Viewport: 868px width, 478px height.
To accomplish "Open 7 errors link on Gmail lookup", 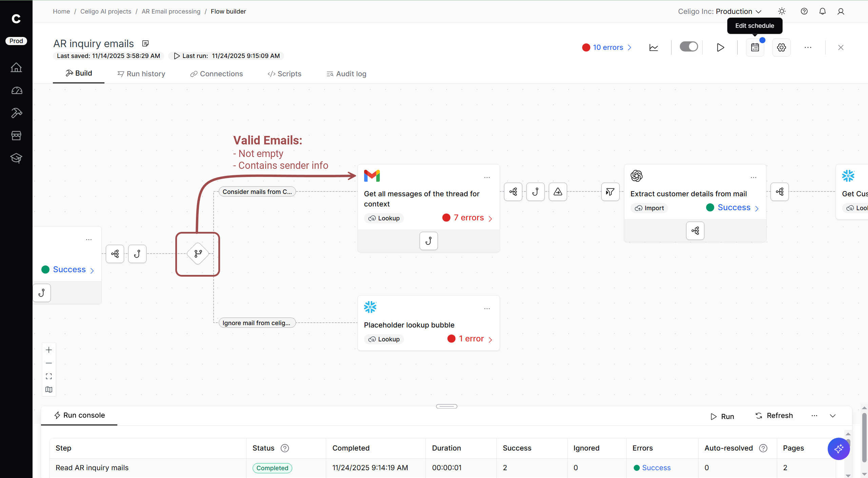I will [469, 218].
